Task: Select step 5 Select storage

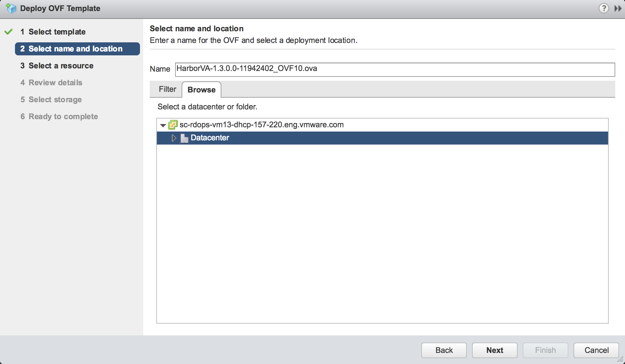Action: (x=55, y=99)
